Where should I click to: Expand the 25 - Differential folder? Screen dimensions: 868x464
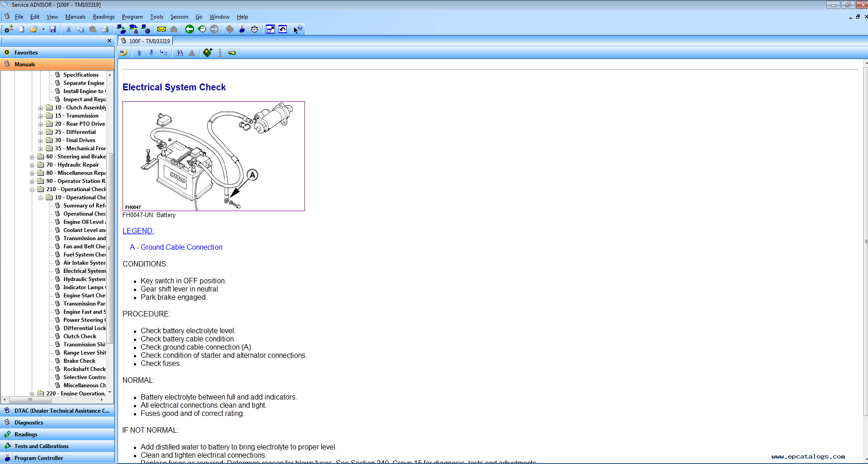(x=41, y=133)
